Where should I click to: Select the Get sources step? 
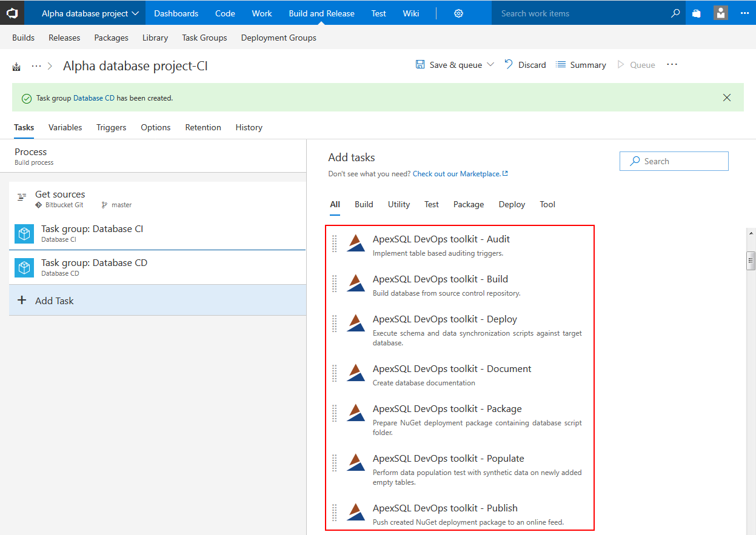tap(158, 199)
